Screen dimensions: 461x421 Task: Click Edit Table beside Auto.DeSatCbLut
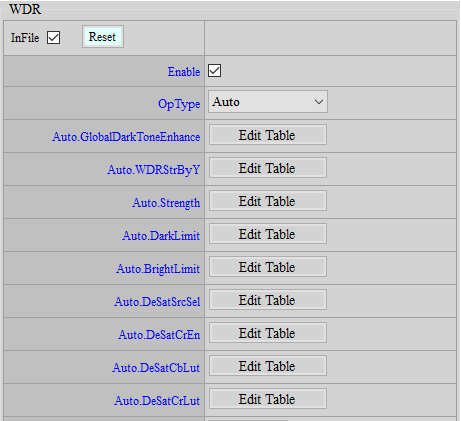tap(268, 366)
